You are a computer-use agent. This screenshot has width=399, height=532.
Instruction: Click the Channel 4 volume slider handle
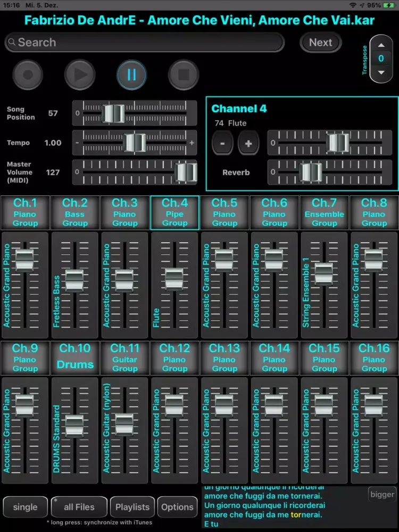click(338, 143)
